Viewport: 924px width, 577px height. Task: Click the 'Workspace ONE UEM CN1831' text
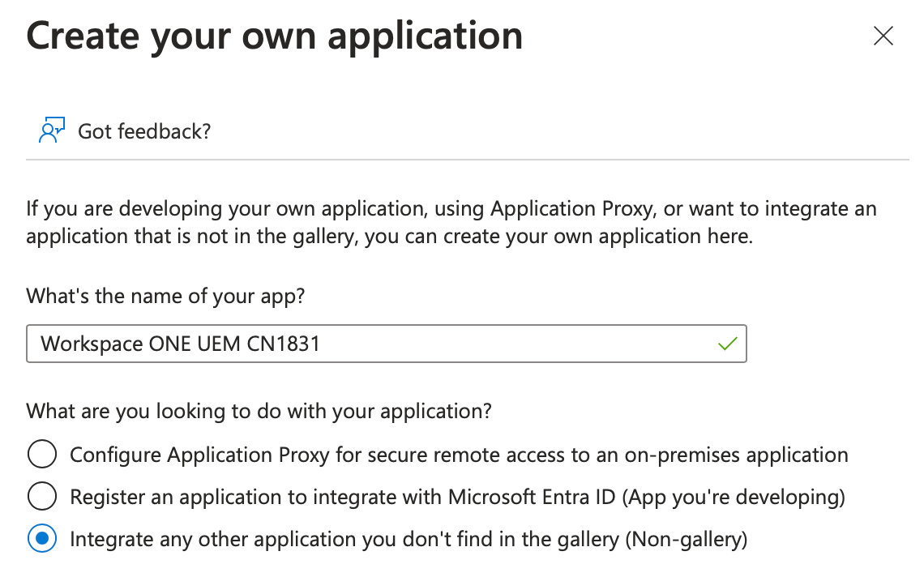(180, 344)
